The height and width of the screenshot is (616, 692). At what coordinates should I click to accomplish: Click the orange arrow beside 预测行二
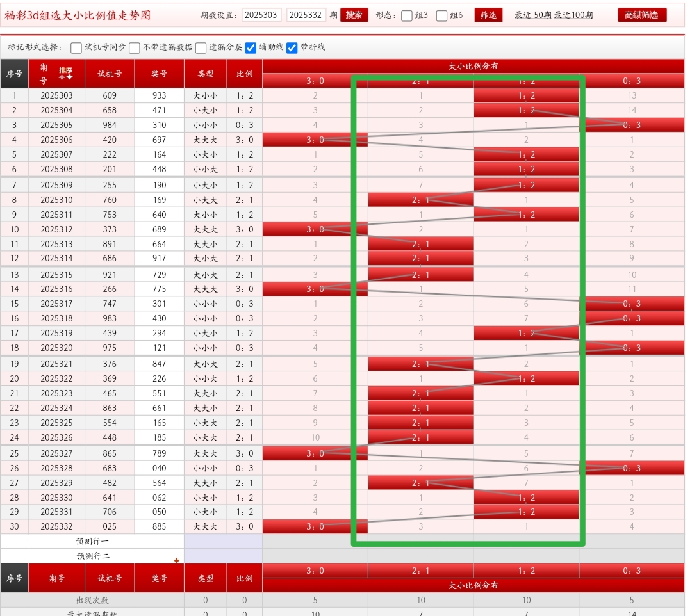[177, 560]
